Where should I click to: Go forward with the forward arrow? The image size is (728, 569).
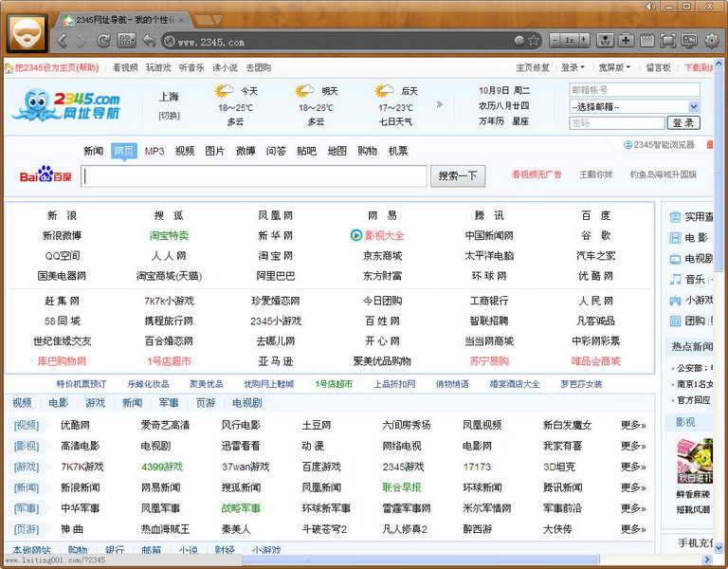point(82,41)
